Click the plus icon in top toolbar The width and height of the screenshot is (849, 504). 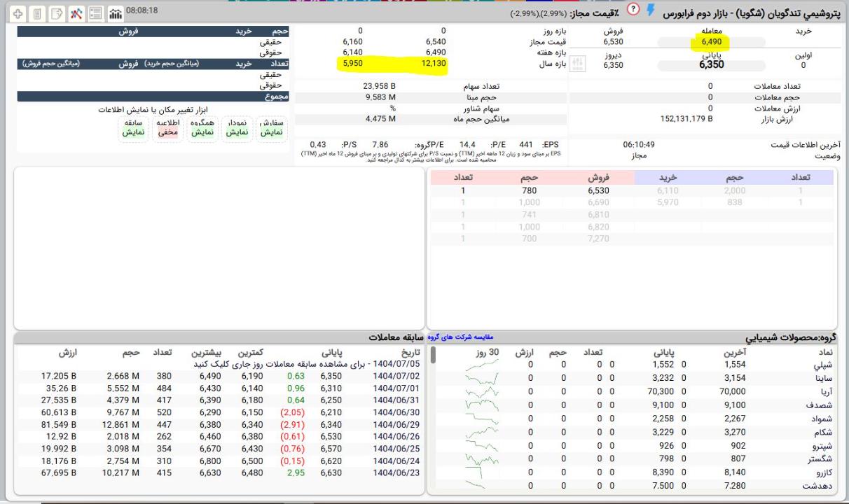pyautogui.click(x=18, y=13)
